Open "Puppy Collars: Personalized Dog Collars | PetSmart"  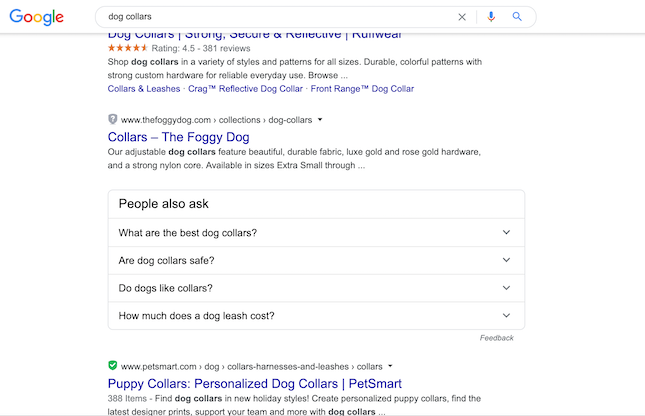point(255,383)
